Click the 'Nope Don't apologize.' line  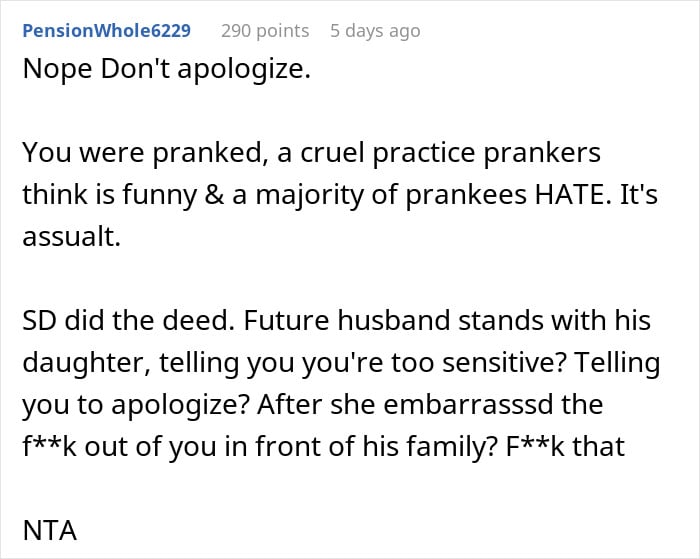click(x=167, y=69)
